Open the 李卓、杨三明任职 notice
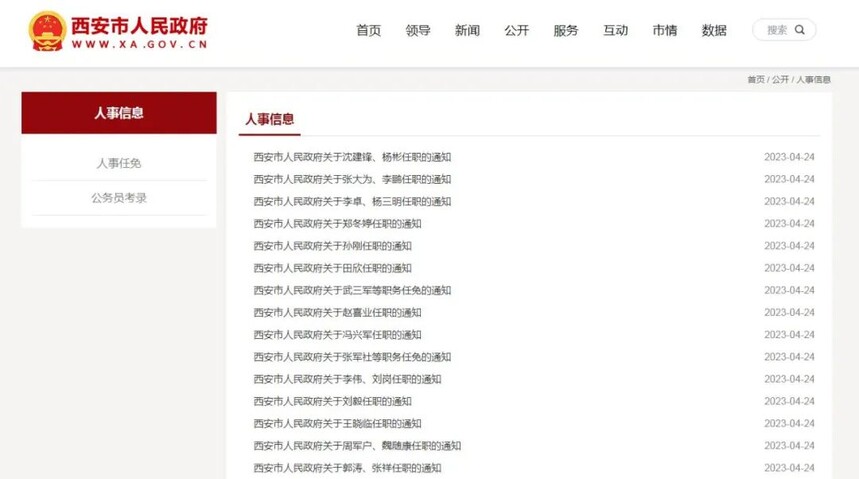This screenshot has height=479, width=859. [352, 202]
